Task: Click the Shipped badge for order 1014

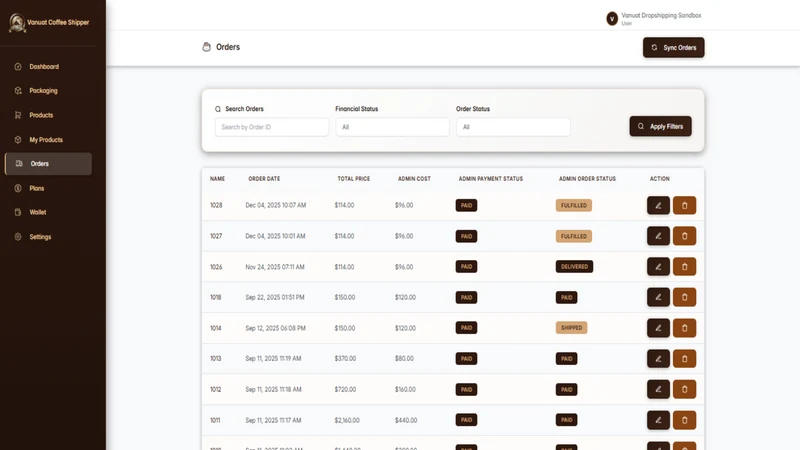Action: (571, 328)
